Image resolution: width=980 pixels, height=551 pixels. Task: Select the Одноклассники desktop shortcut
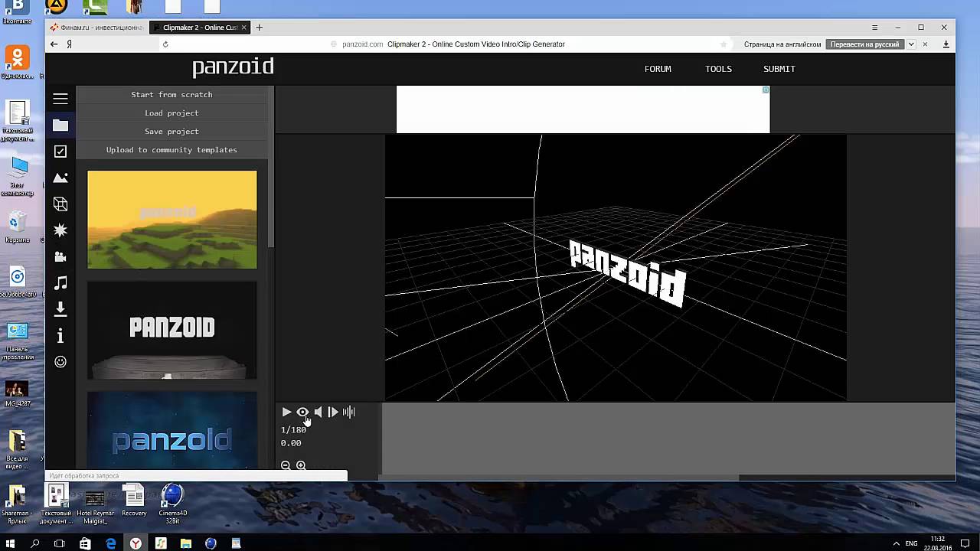tap(17, 62)
